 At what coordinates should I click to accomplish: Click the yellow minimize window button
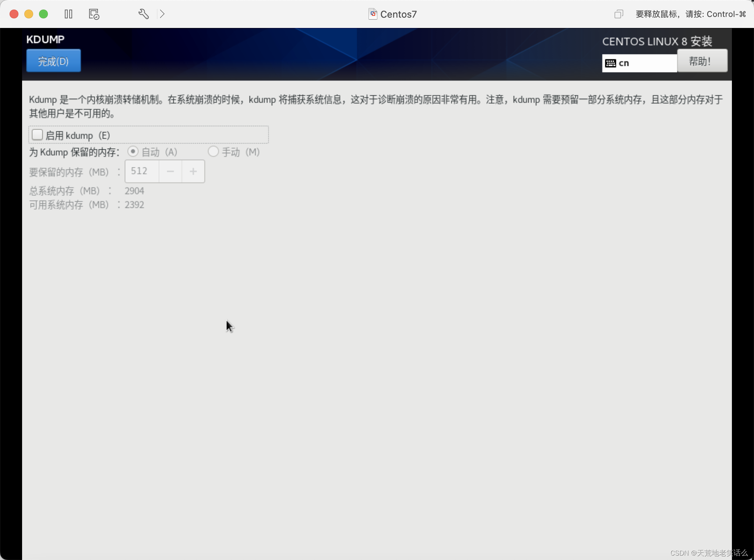pyautogui.click(x=29, y=14)
